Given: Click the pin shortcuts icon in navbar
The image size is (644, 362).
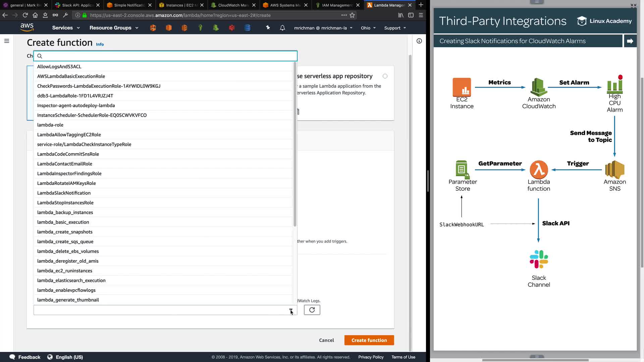Looking at the screenshot, I should (268, 28).
